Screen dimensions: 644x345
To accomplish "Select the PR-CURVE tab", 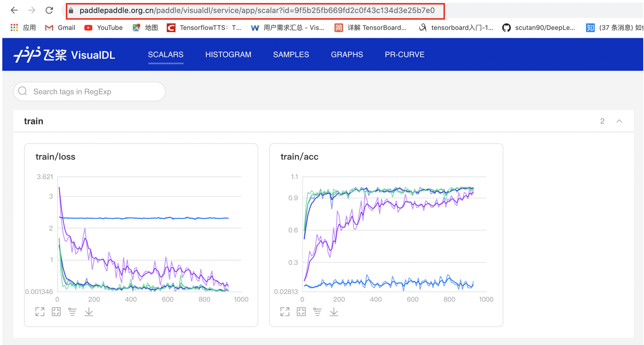I will [x=404, y=54].
